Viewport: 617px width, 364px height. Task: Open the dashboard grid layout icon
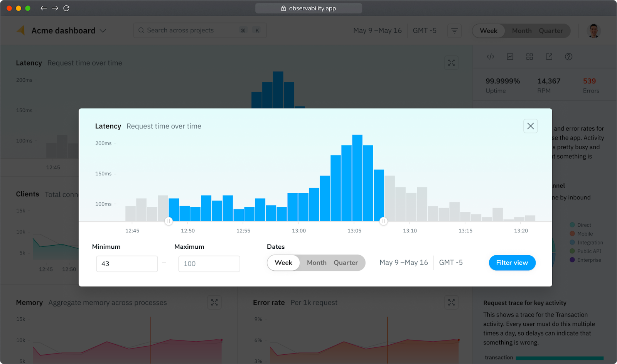point(529,56)
